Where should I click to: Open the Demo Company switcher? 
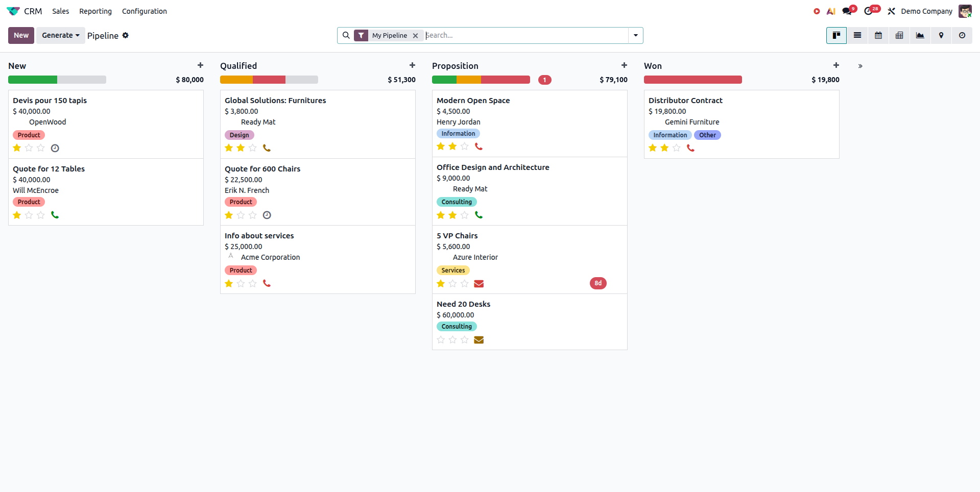click(x=926, y=11)
